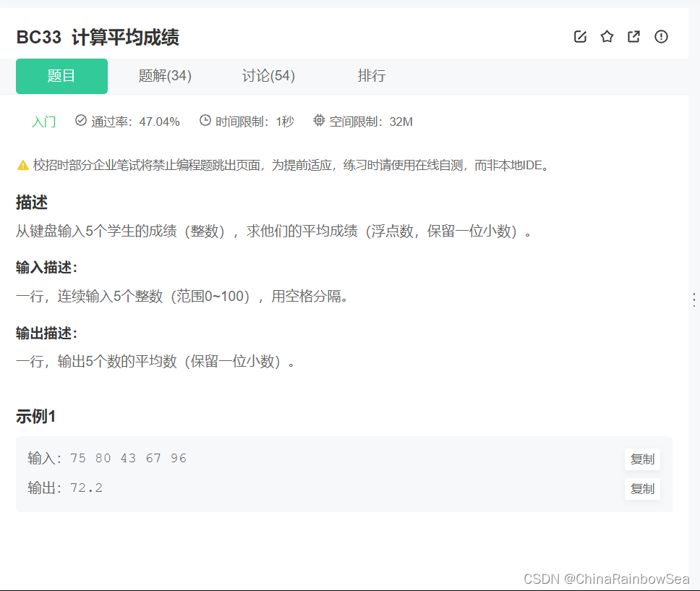Click the description about 5个学生的成绩
700x591 pixels.
pos(273,231)
